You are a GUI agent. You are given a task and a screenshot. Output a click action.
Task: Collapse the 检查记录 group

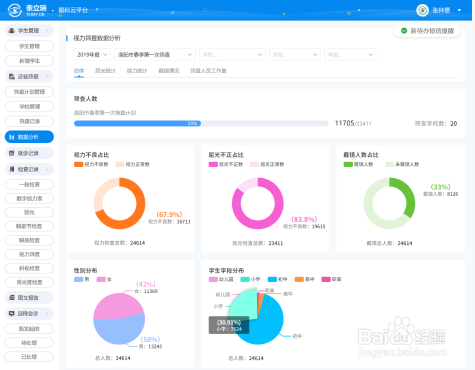(47, 169)
